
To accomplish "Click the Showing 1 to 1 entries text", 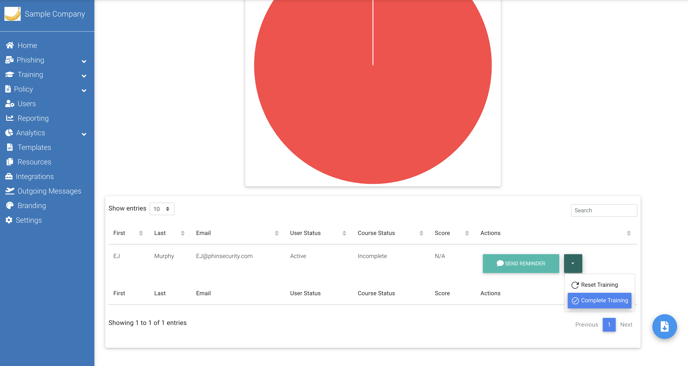I will 147,323.
